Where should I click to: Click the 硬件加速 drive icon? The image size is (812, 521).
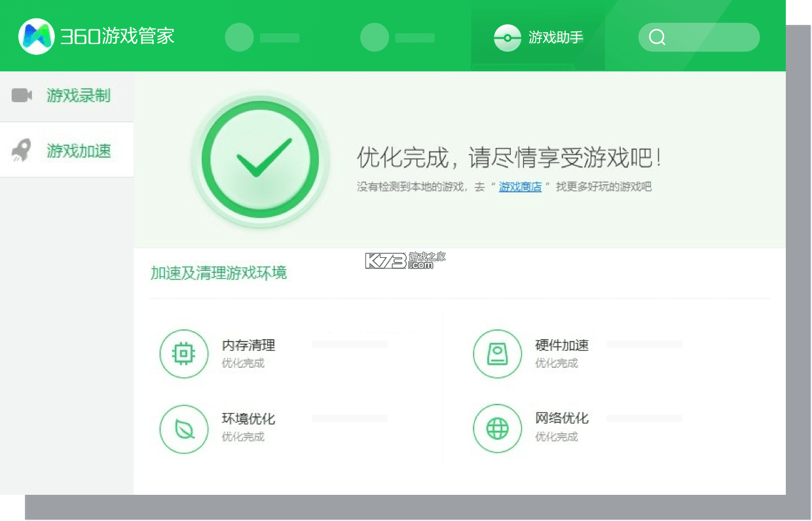pyautogui.click(x=498, y=354)
